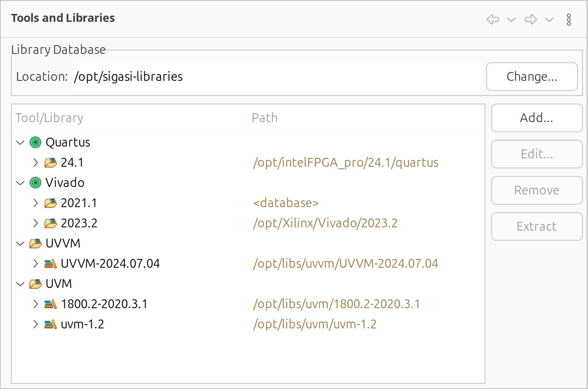Select the UVM row label
588x389 pixels.
click(58, 284)
